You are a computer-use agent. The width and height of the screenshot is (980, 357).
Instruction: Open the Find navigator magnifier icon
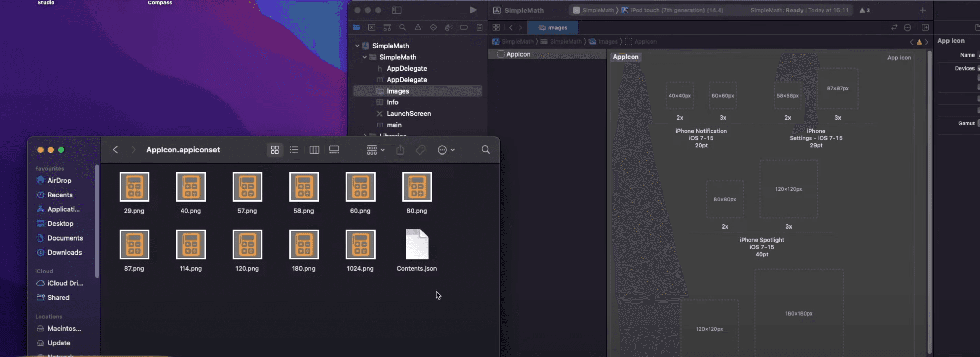click(x=402, y=27)
